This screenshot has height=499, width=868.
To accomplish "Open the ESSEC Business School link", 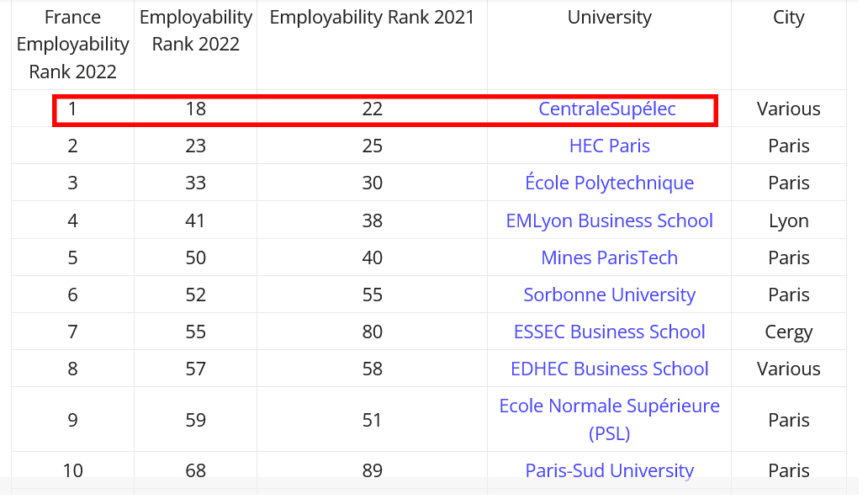I will [609, 332].
